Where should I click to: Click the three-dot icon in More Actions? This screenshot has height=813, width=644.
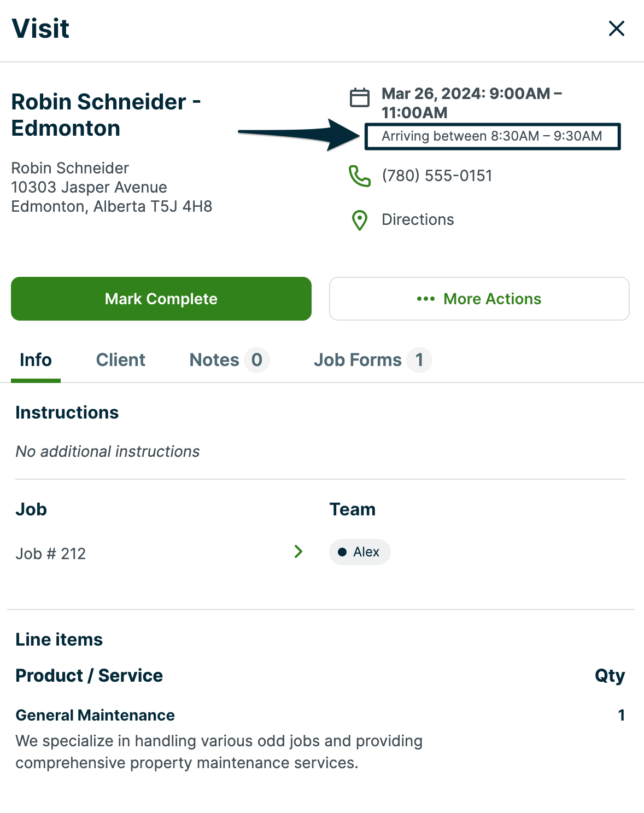click(425, 299)
